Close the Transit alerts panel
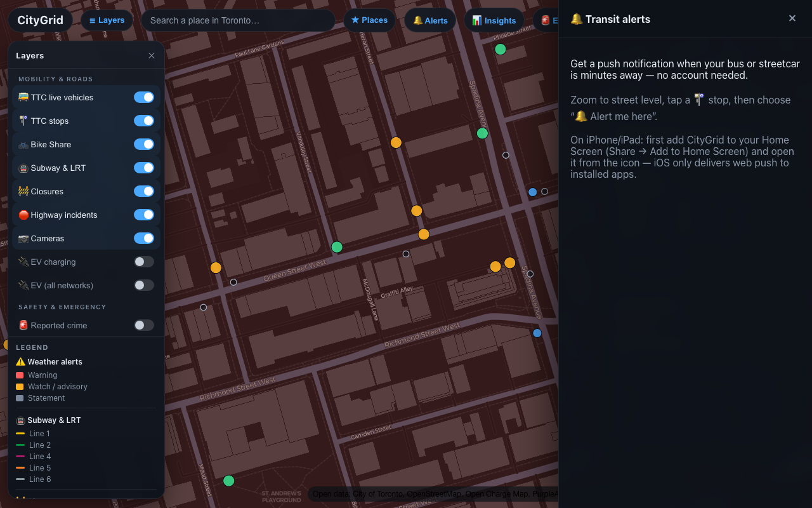 (792, 18)
